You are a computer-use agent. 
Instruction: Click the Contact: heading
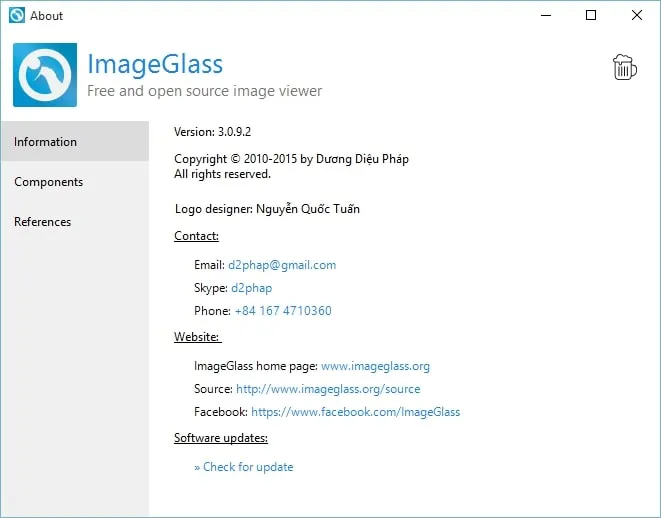click(x=196, y=236)
